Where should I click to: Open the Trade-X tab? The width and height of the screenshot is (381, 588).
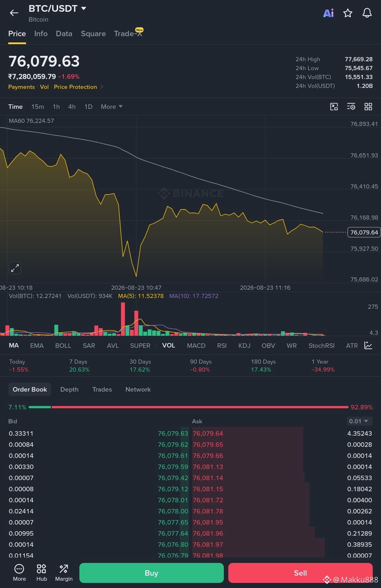click(128, 34)
